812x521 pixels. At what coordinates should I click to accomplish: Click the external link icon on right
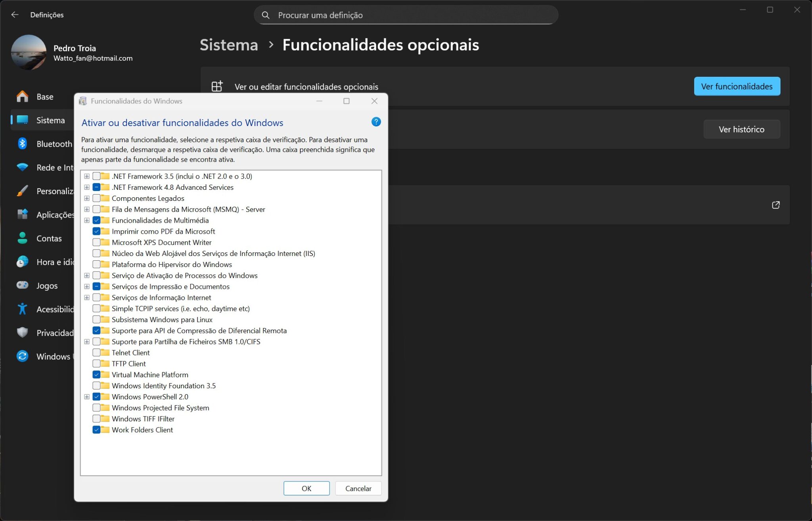pos(776,205)
